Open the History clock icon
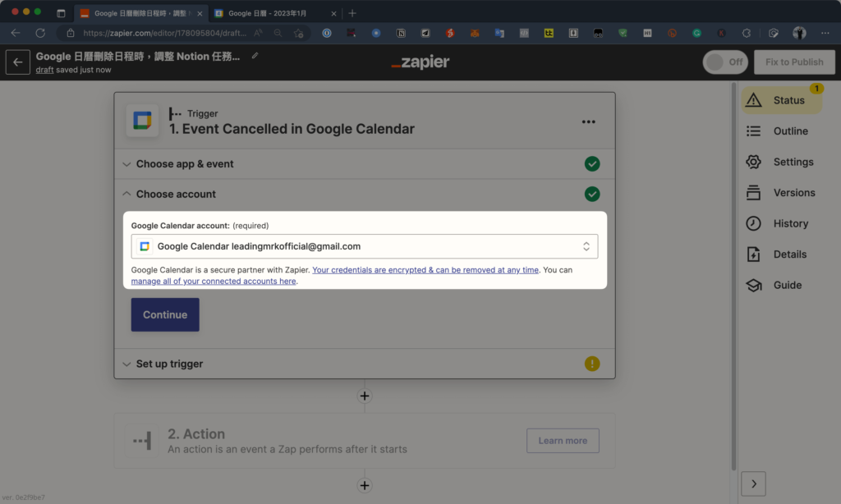Screen dimensions: 841x504 coord(754,223)
